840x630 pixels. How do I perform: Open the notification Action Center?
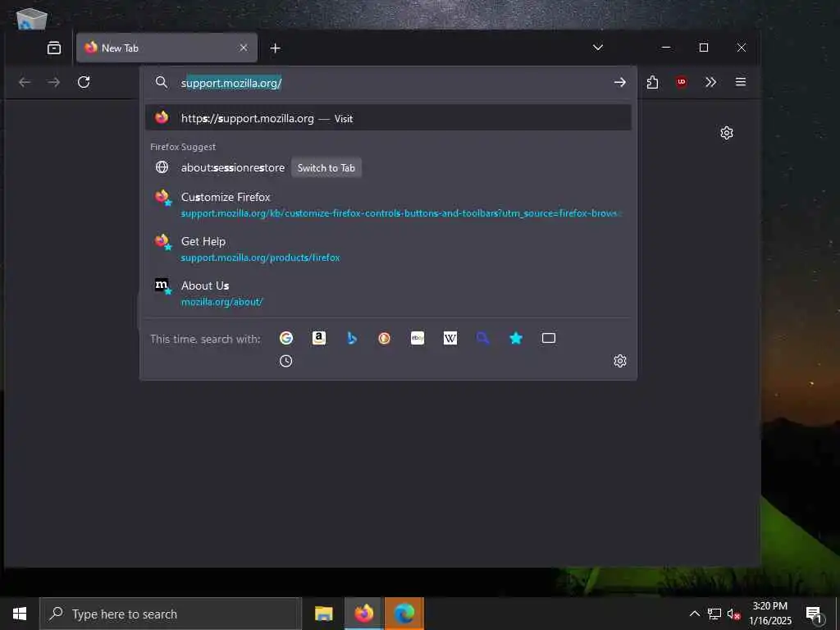click(x=815, y=614)
